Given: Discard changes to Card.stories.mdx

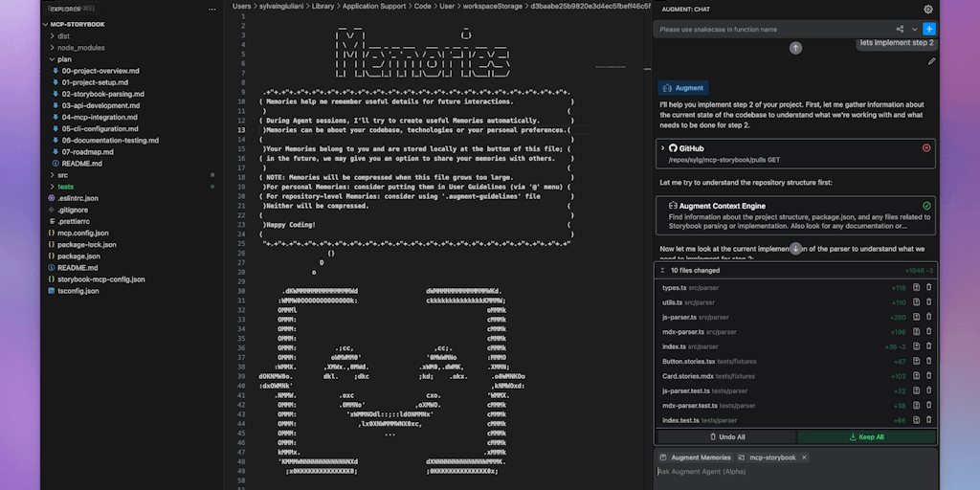Looking at the screenshot, I should coord(928,376).
